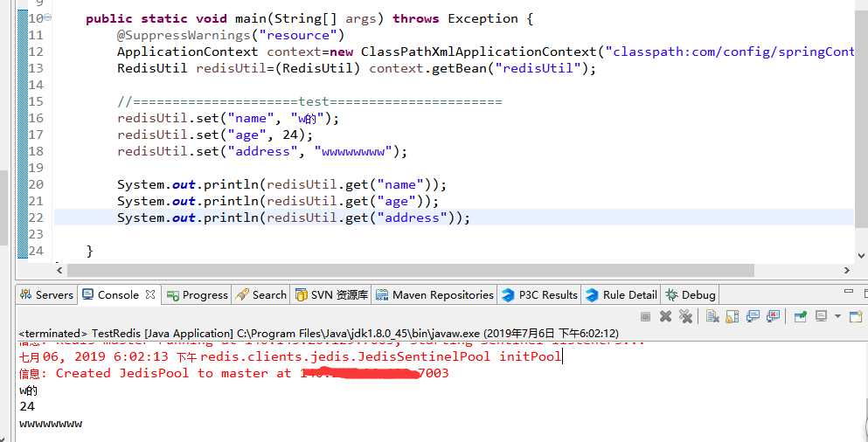This screenshot has height=442, width=868.
Task: Open the Display Selected Console dropdown arrow
Action: click(x=837, y=316)
